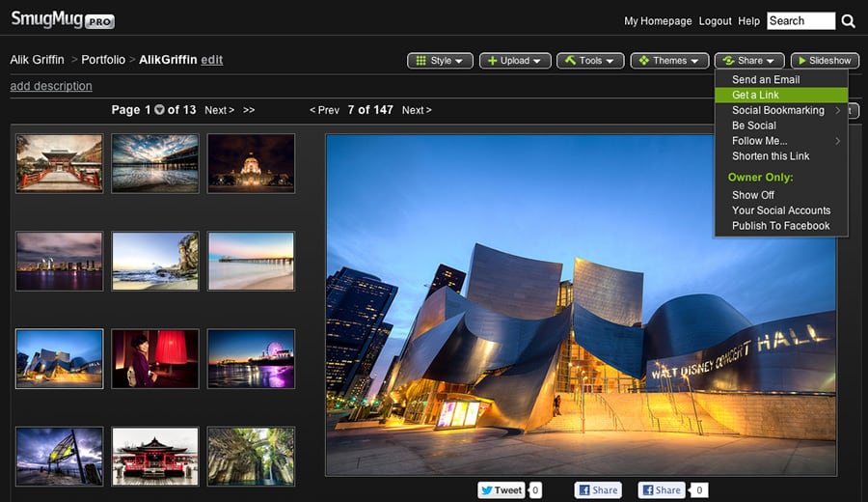Open the Upload dropdown menu

tap(515, 61)
